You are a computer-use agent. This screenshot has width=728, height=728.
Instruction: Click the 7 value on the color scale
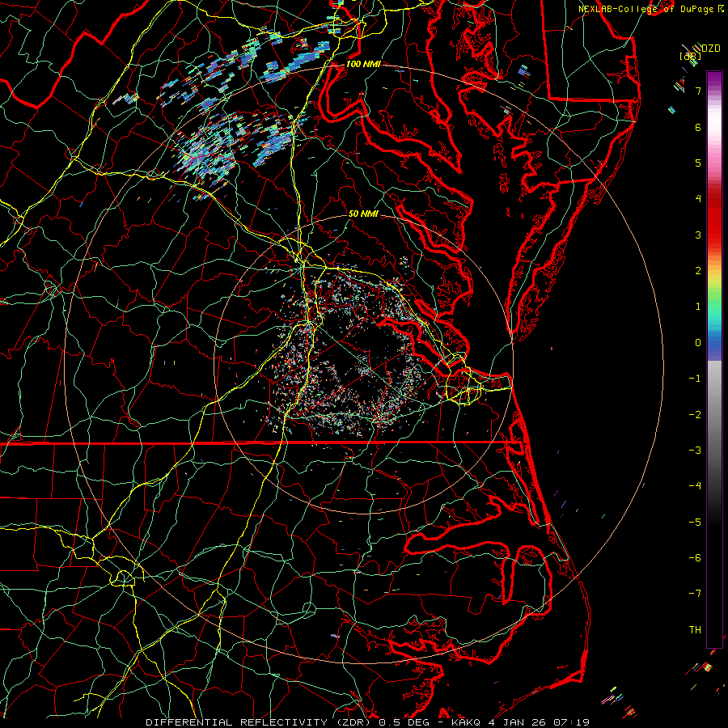pos(698,91)
